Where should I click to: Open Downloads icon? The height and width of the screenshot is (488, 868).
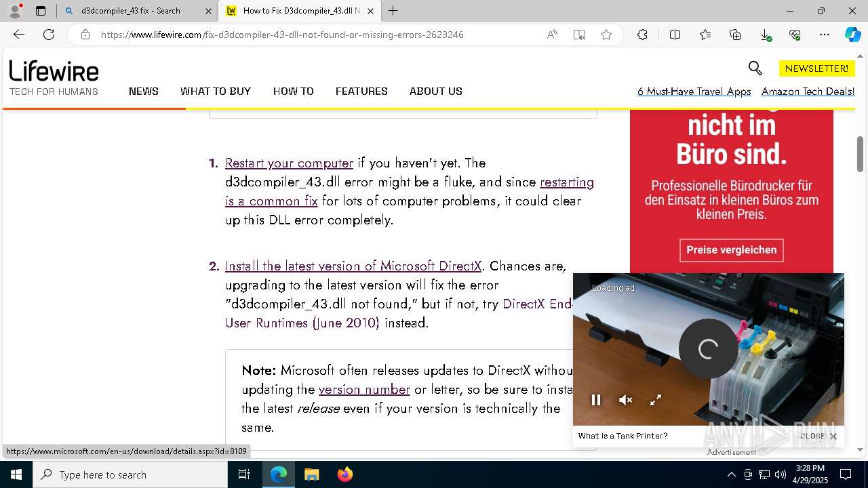(765, 35)
